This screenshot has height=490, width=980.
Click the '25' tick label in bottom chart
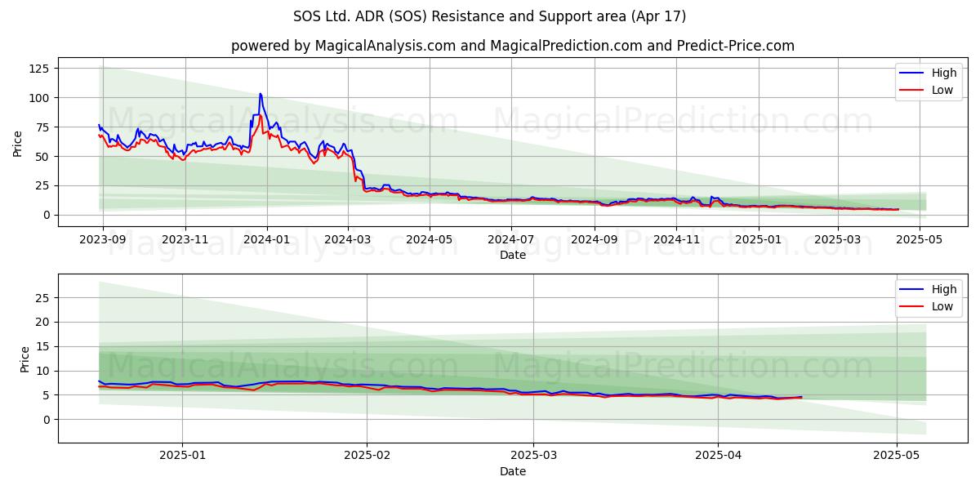[x=44, y=298]
